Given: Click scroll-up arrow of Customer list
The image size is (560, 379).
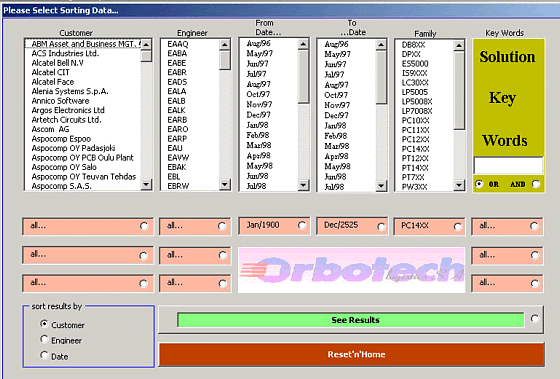Looking at the screenshot, I should tap(146, 45).
